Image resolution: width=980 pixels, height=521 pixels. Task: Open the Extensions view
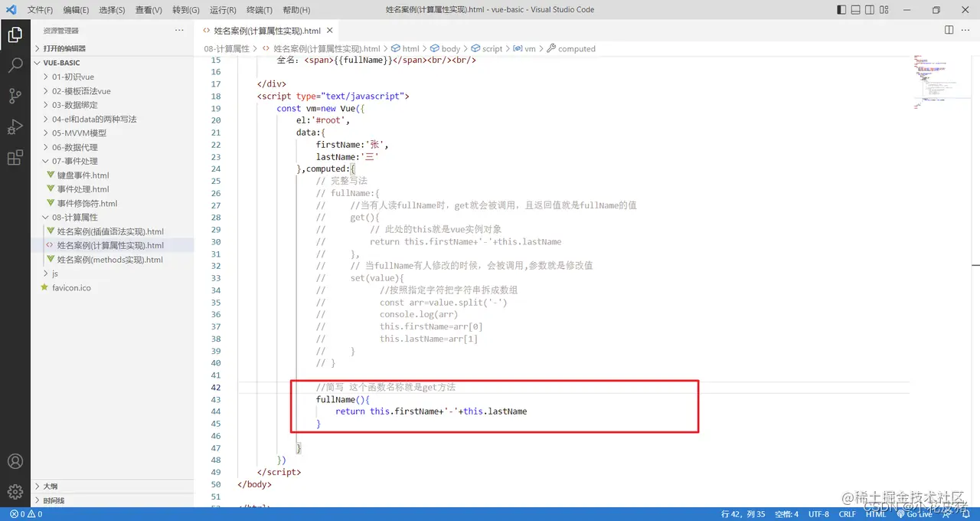click(15, 158)
